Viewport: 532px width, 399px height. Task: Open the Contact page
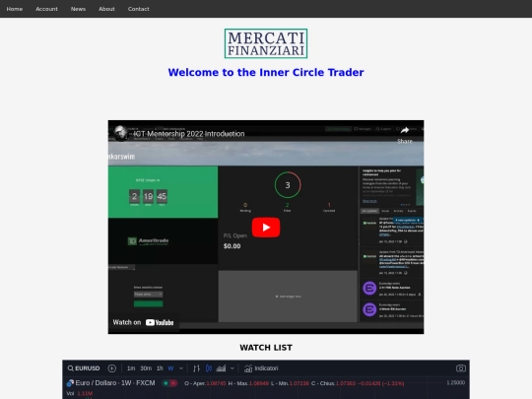coord(139,9)
